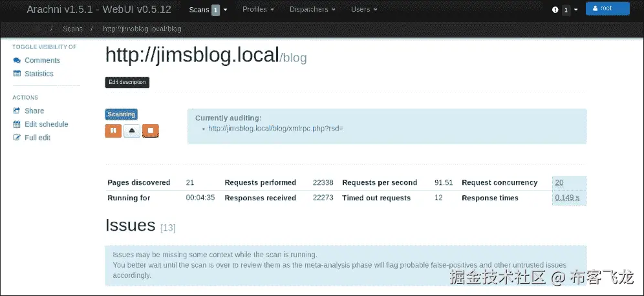
Task: Open the Share action link
Action: click(x=34, y=111)
